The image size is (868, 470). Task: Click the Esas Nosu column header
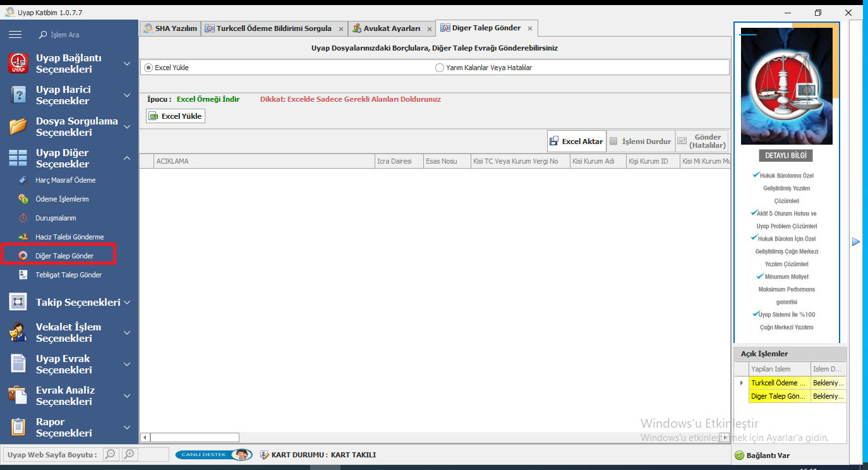tap(447, 161)
